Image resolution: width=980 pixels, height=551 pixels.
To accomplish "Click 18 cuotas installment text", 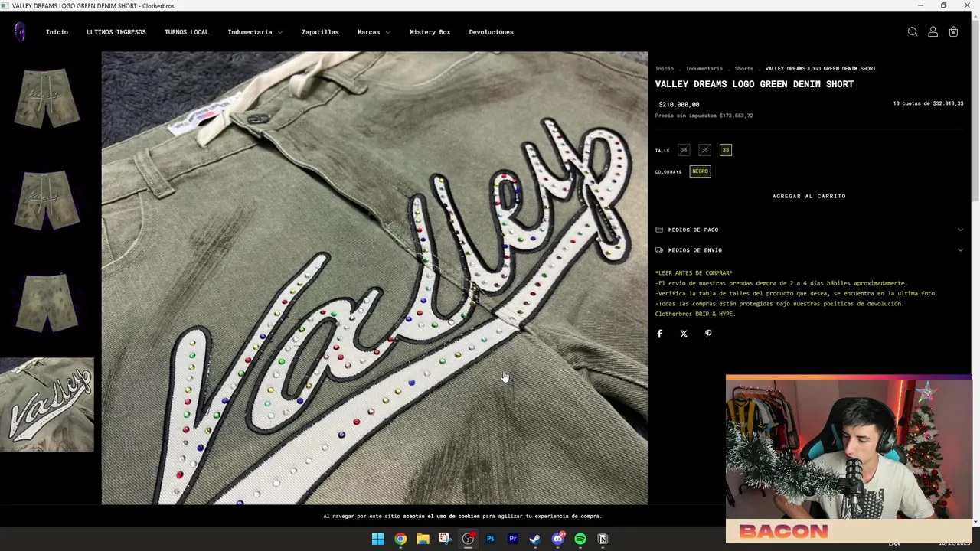I will 928,103.
